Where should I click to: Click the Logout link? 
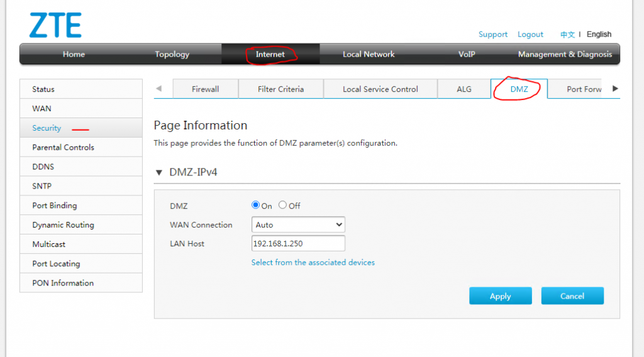tap(530, 35)
